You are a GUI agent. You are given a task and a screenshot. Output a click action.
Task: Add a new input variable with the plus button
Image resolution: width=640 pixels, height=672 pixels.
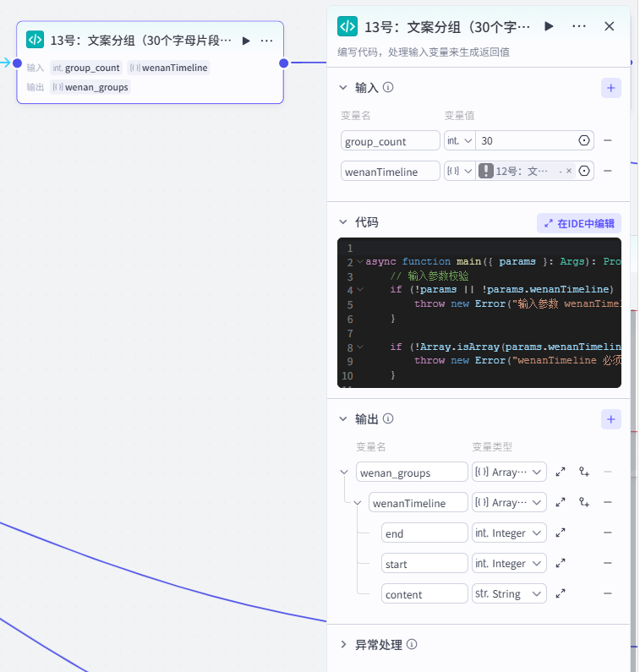[611, 88]
